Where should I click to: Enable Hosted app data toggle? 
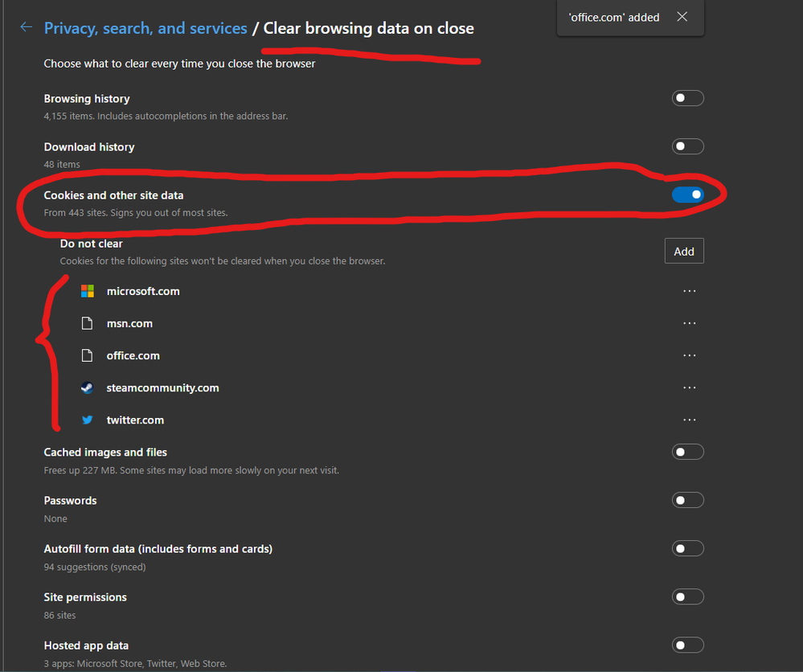[x=687, y=645]
